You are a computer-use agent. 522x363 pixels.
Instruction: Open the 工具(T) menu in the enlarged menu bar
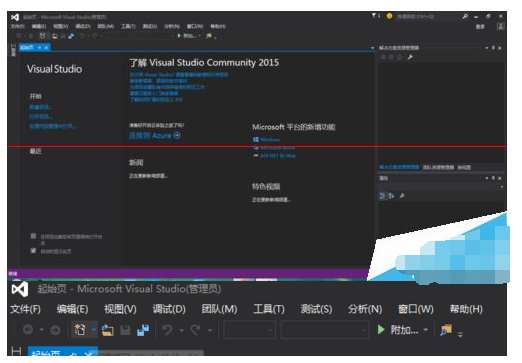269,309
